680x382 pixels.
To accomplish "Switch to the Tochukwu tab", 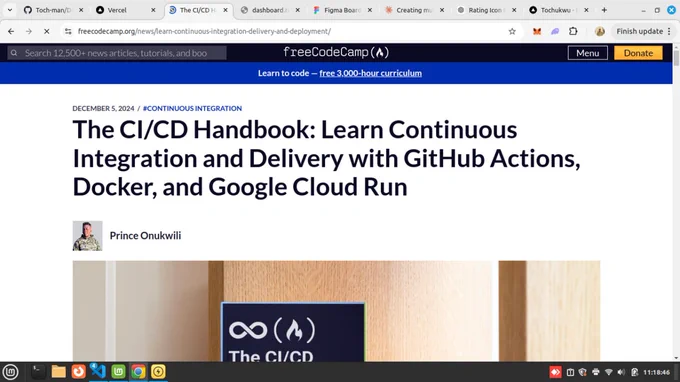I will point(559,10).
